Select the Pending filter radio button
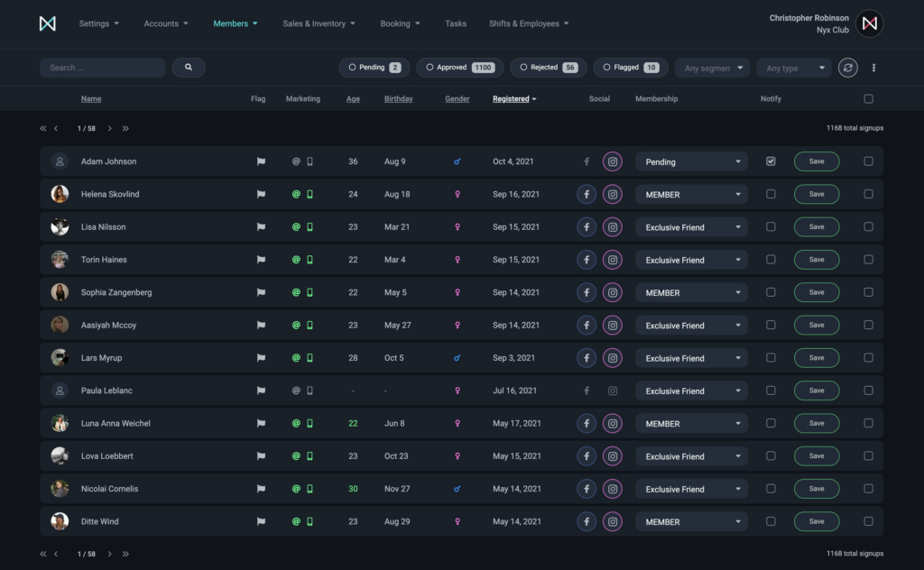Image resolution: width=924 pixels, height=570 pixels. point(354,68)
